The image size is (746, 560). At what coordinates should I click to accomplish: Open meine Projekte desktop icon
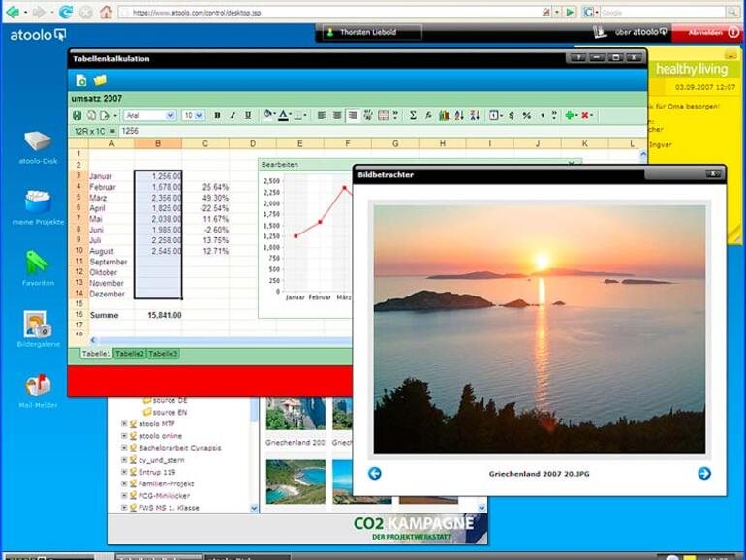(x=38, y=207)
